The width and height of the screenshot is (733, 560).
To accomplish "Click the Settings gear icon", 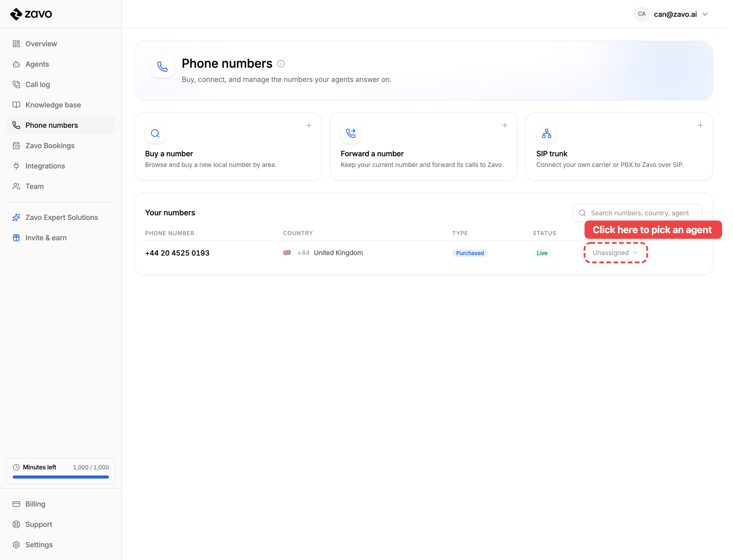I will click(16, 545).
